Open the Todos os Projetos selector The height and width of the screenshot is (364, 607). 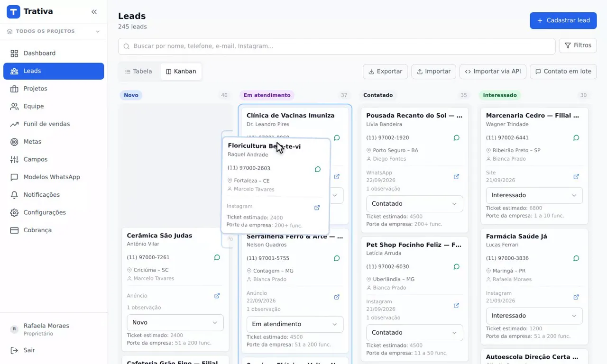pyautogui.click(x=54, y=31)
